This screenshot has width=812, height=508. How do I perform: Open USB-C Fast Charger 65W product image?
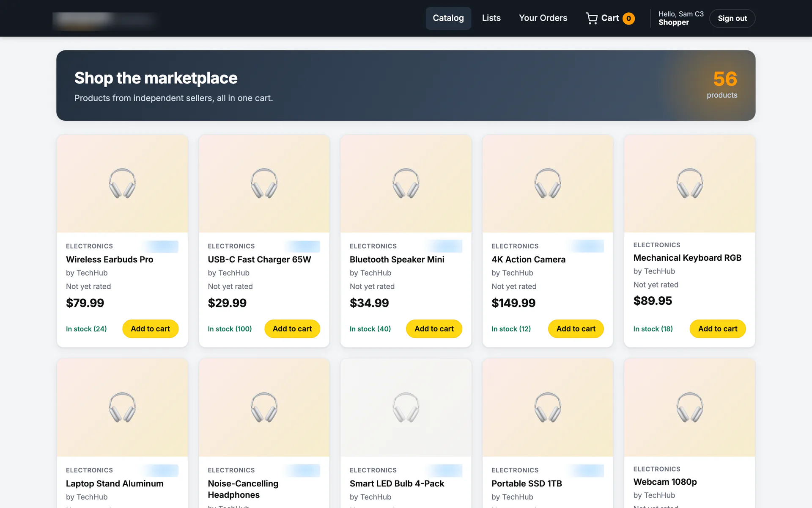click(x=264, y=184)
